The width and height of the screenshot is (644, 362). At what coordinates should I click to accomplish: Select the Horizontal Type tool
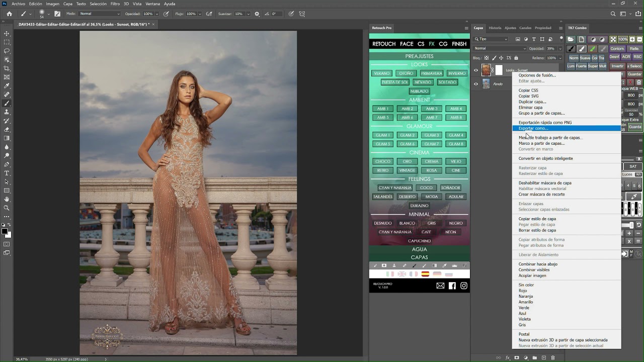click(x=7, y=173)
